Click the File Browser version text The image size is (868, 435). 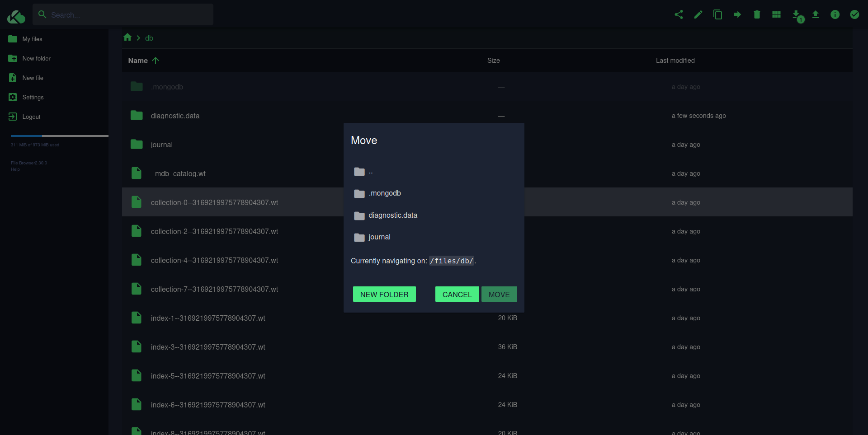click(29, 163)
